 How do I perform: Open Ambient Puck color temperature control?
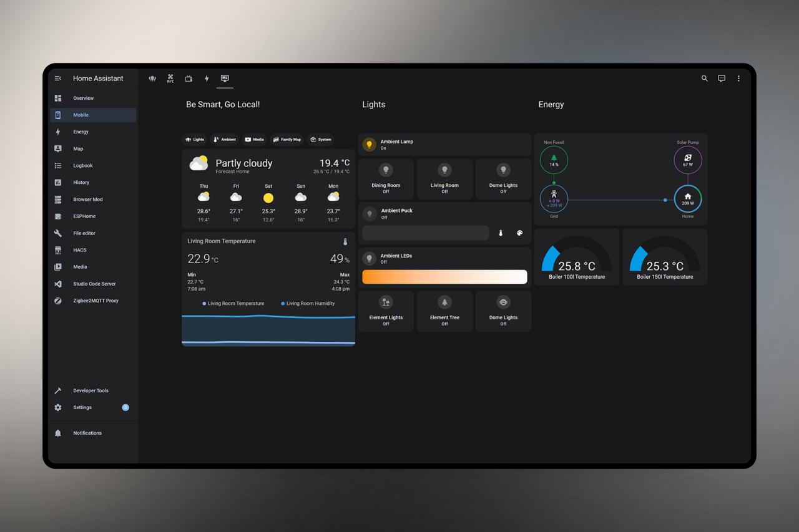[501, 233]
